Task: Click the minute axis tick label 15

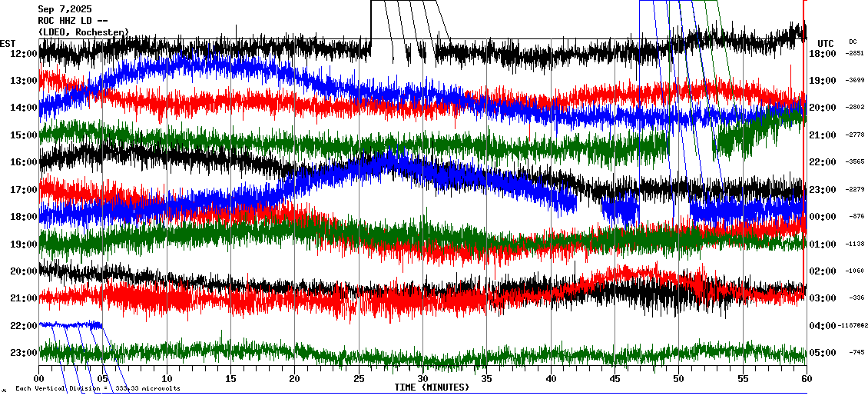Action: coord(231,378)
